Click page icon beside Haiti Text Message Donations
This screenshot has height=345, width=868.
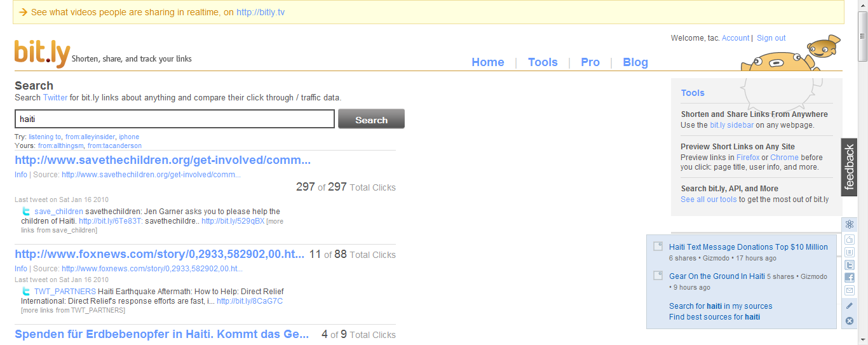pos(659,247)
